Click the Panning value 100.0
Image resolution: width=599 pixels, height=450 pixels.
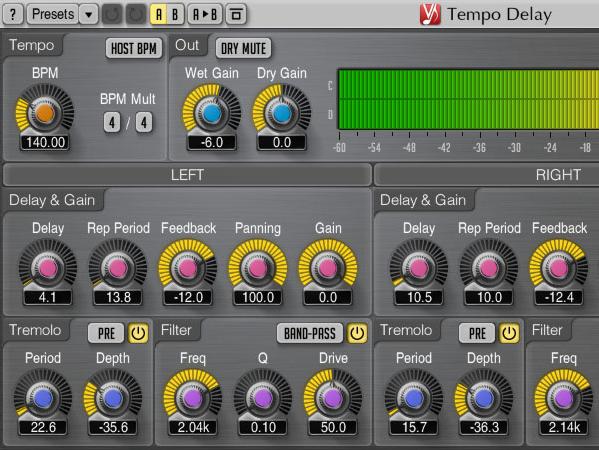[258, 297]
